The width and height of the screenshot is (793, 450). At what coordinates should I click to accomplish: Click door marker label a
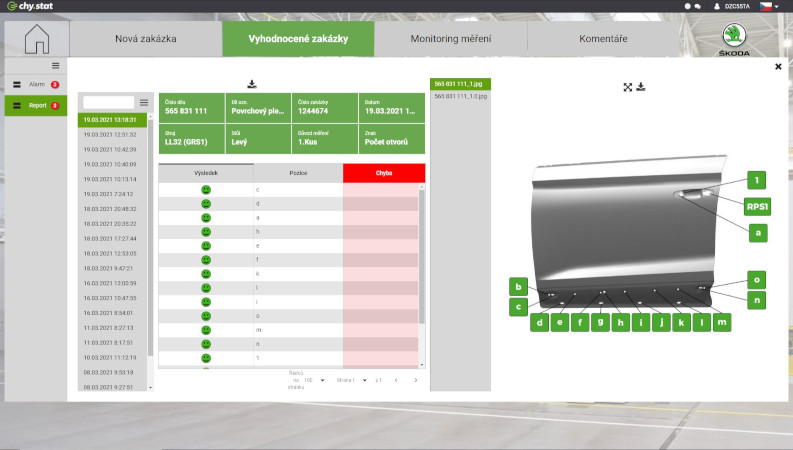click(758, 233)
